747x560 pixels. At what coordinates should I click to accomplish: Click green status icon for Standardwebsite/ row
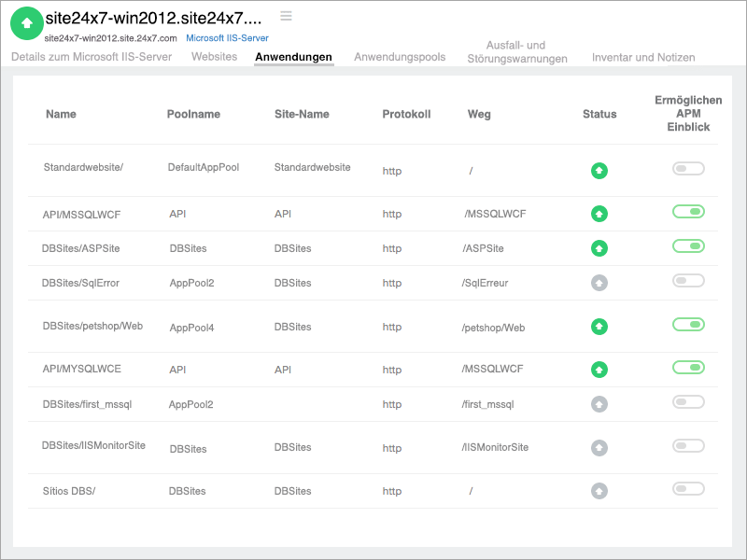click(x=599, y=171)
